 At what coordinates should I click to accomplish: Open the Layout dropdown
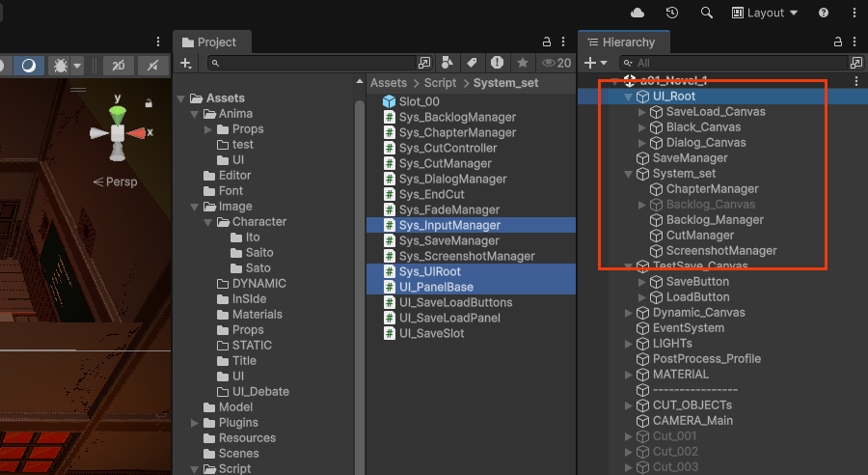click(765, 13)
